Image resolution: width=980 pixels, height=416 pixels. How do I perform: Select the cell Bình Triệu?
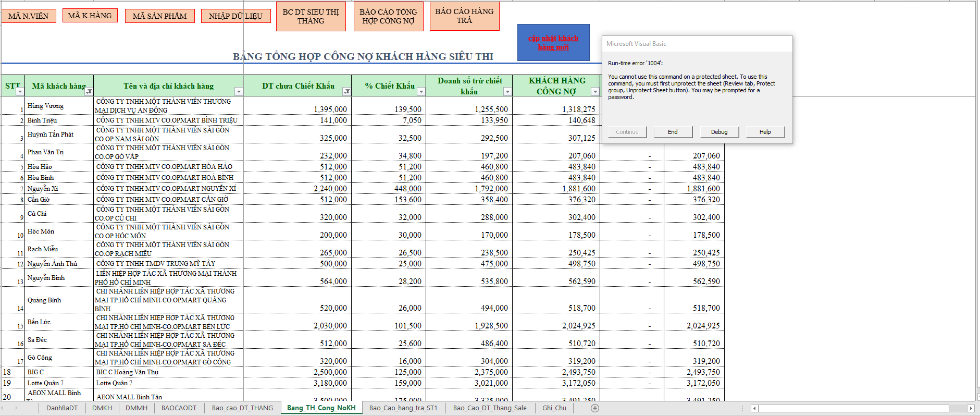[x=59, y=120]
